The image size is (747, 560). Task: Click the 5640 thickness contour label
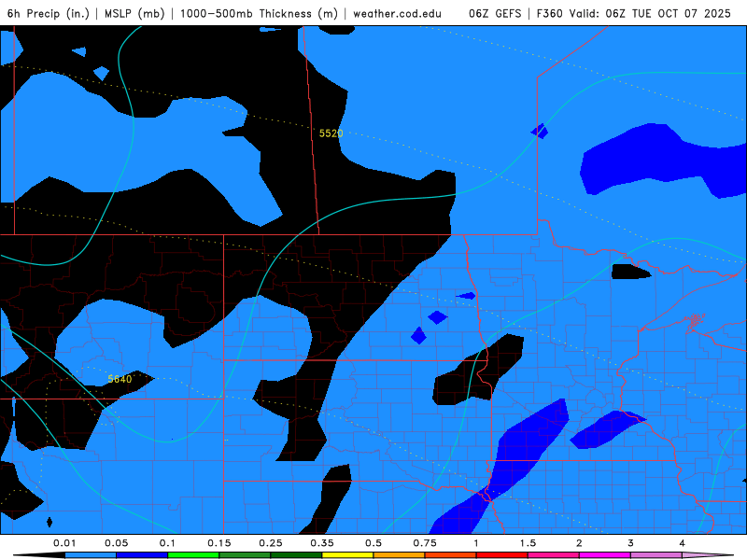(x=120, y=379)
